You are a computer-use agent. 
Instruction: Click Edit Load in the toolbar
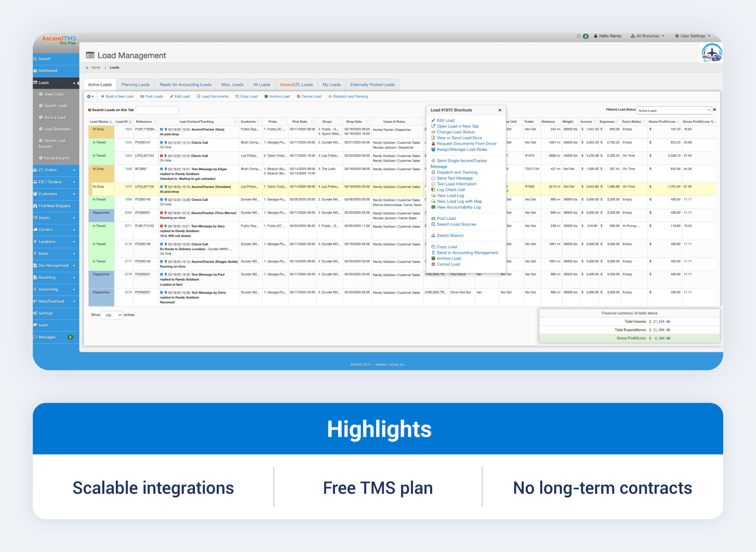180,97
